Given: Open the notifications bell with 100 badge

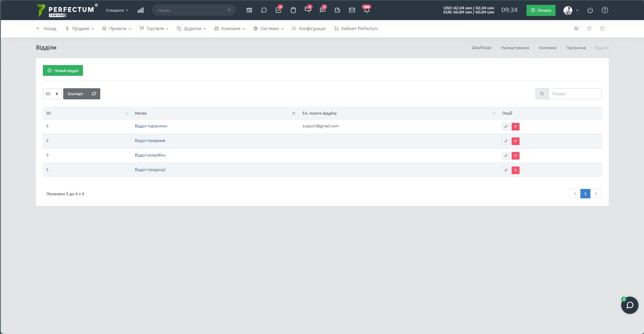Looking at the screenshot, I should tap(366, 10).
